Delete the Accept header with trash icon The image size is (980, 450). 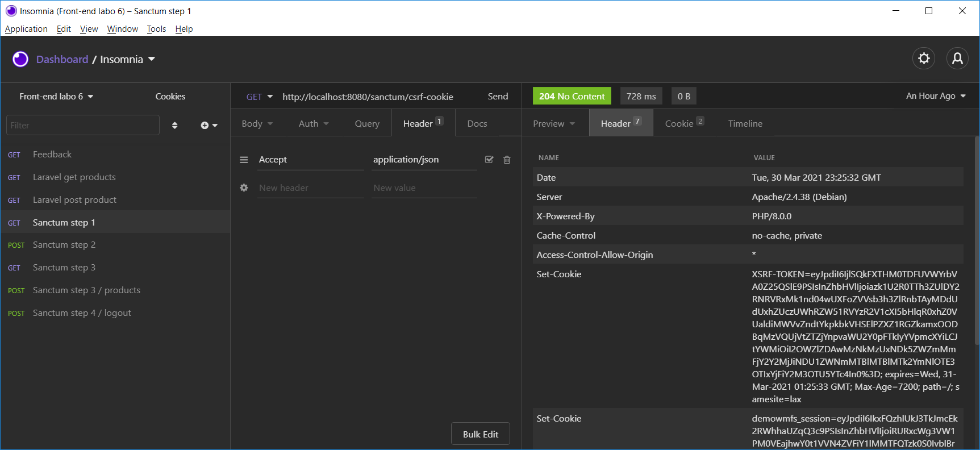(507, 160)
